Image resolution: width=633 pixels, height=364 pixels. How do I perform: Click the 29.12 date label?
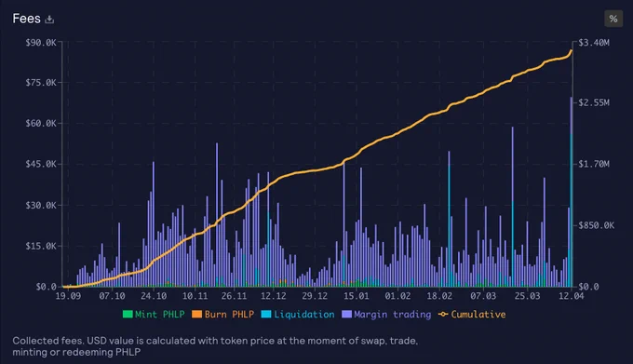[x=315, y=296]
